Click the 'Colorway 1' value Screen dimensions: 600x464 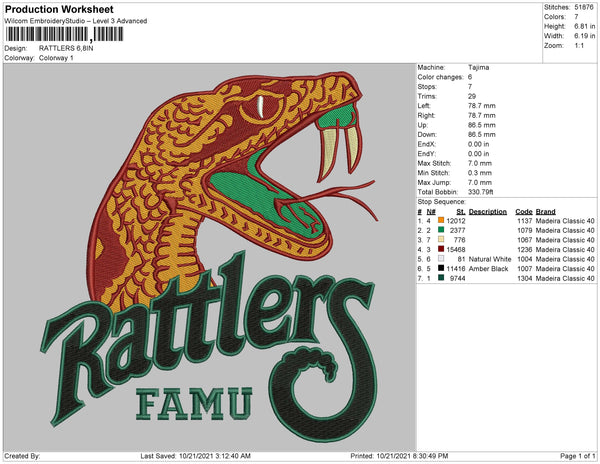[x=56, y=58]
